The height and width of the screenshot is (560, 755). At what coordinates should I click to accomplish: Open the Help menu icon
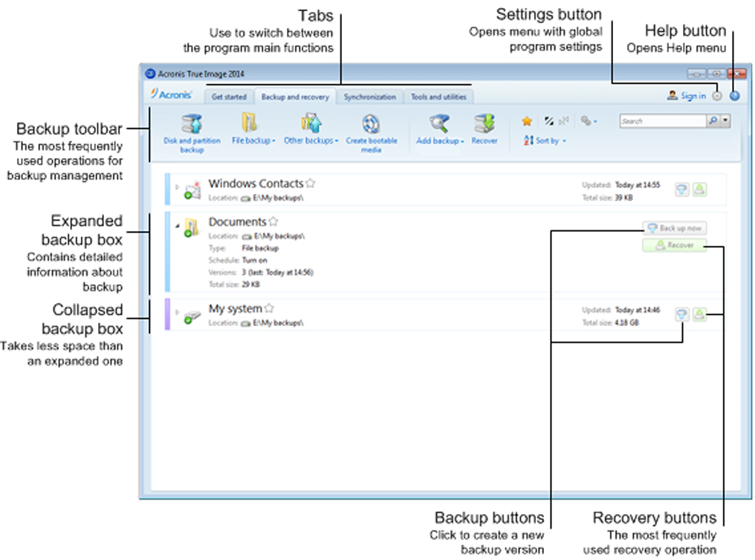[735, 96]
